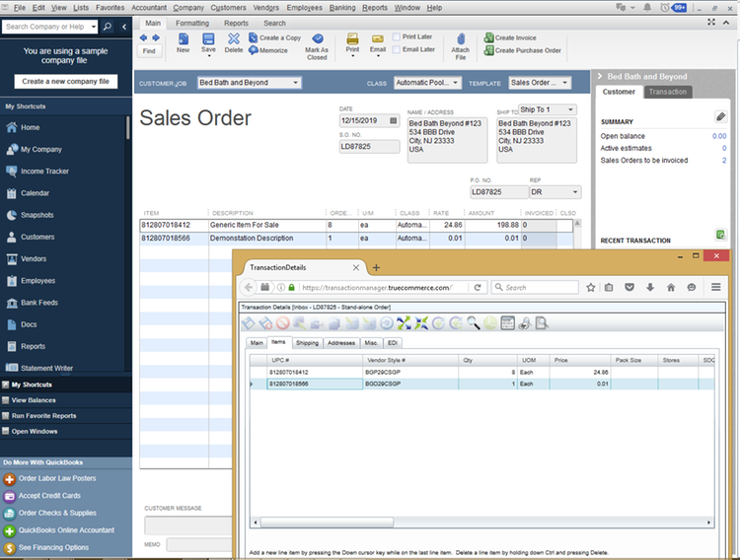Click the search magnifier in left panel

108,27
